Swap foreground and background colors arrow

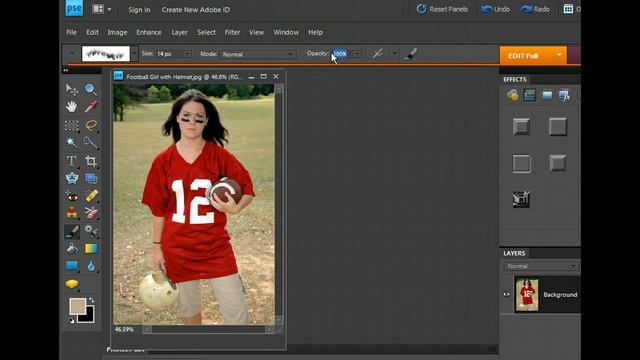point(92,300)
